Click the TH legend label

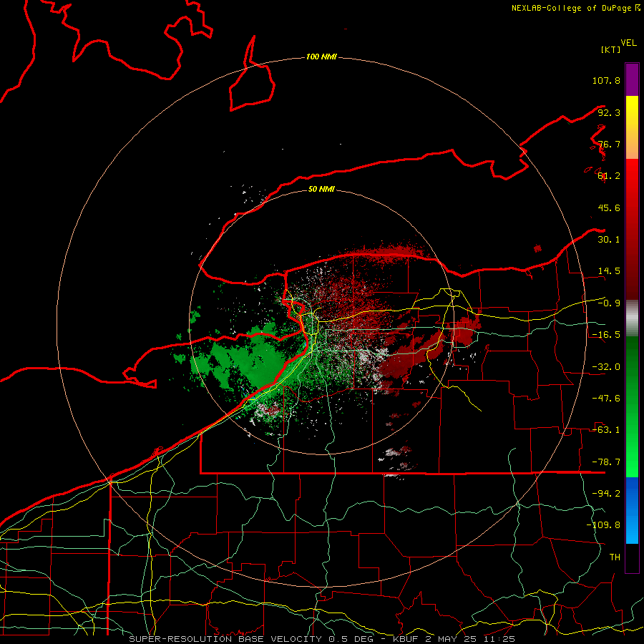click(x=615, y=557)
